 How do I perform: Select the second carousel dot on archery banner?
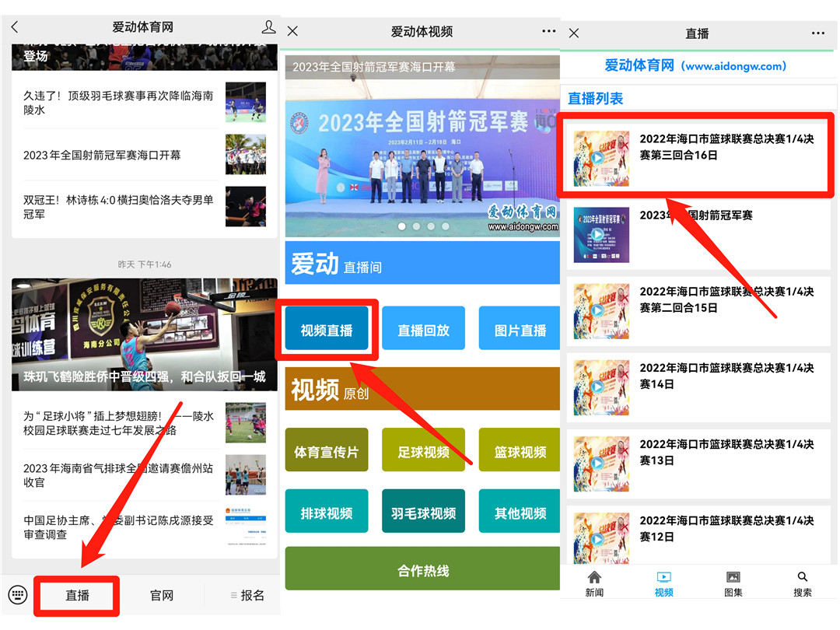point(416,226)
